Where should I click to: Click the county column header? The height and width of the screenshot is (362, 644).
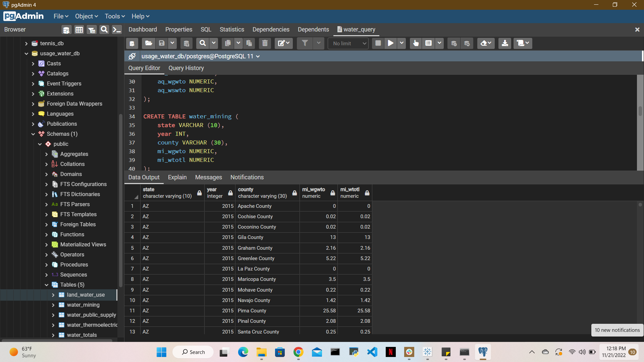267,193
